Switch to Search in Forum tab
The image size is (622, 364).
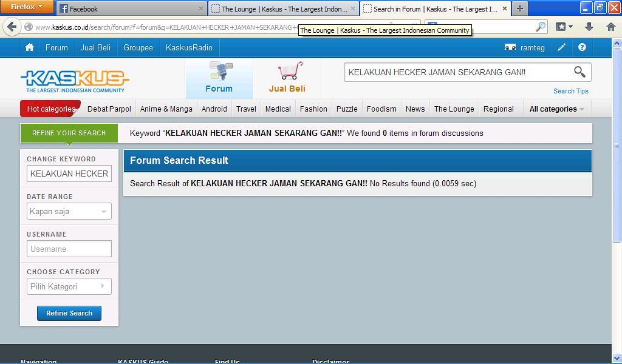[436, 8]
